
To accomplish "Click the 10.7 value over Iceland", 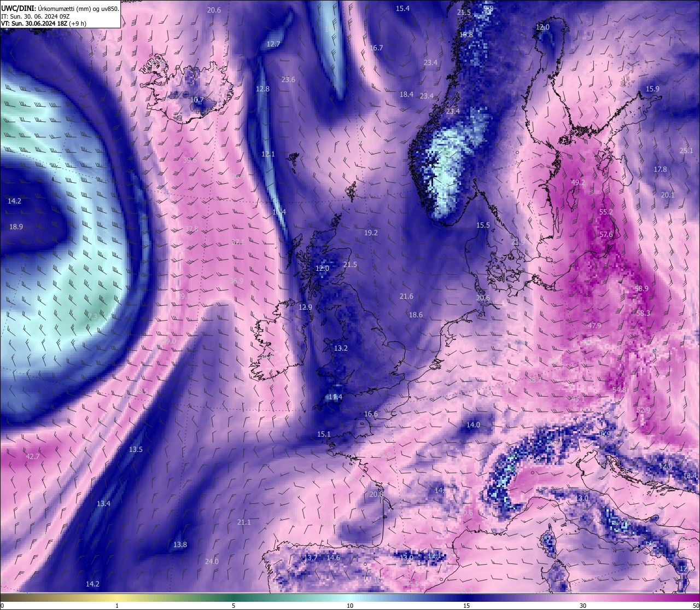I will (x=196, y=100).
